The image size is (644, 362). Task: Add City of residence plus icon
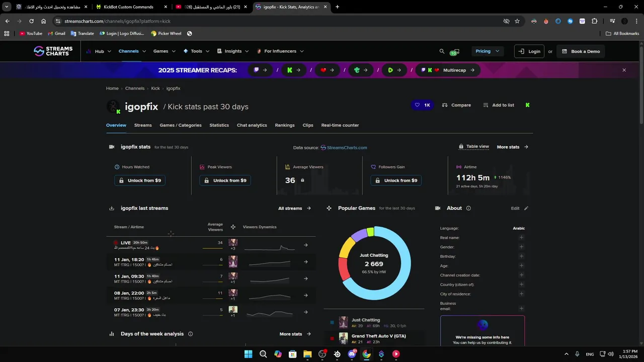(521, 294)
